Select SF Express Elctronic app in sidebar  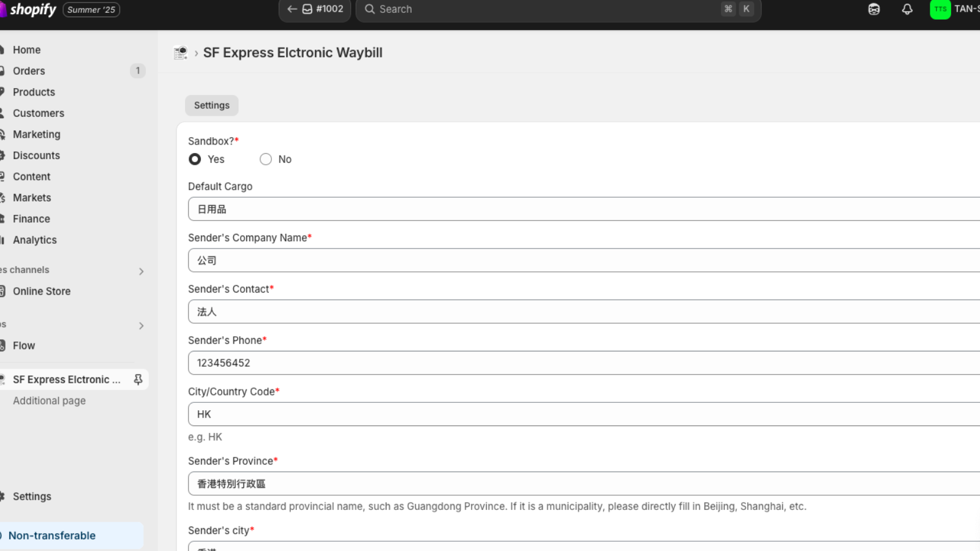[x=66, y=380]
